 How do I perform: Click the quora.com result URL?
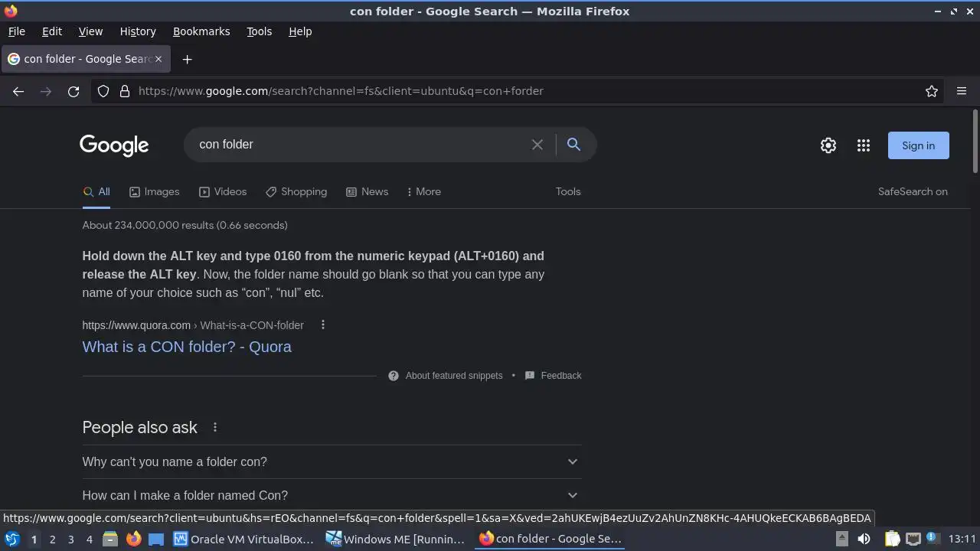point(193,325)
